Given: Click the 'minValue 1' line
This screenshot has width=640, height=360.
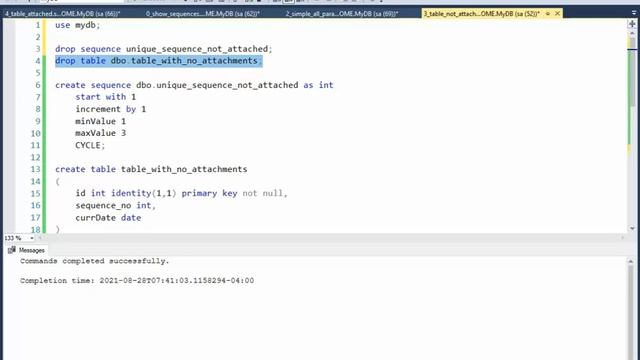Looking at the screenshot, I should click(100, 121).
